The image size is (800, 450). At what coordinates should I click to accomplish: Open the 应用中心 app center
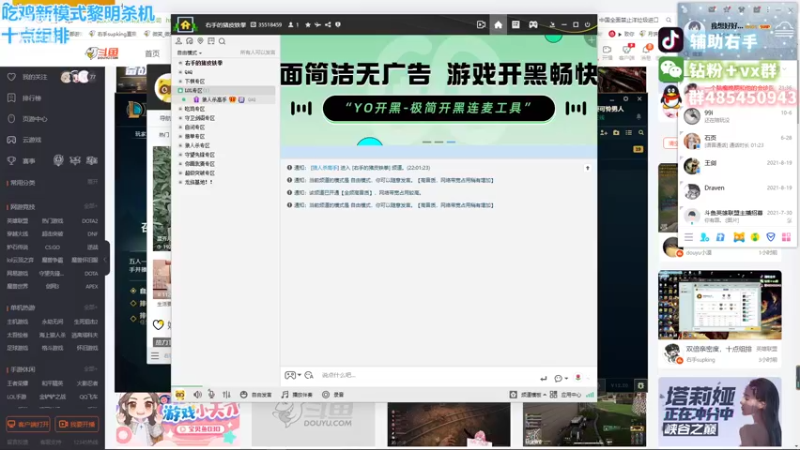click(565, 394)
